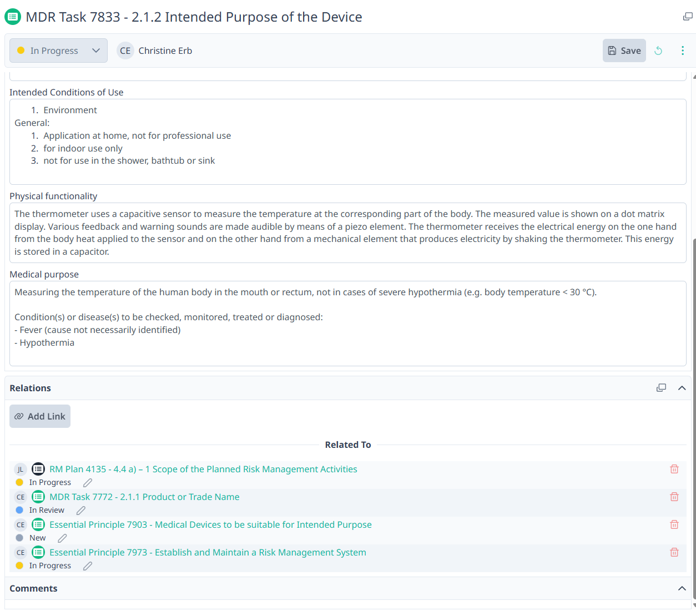
Task: Click the green task type icon in title
Action: pyautogui.click(x=13, y=17)
